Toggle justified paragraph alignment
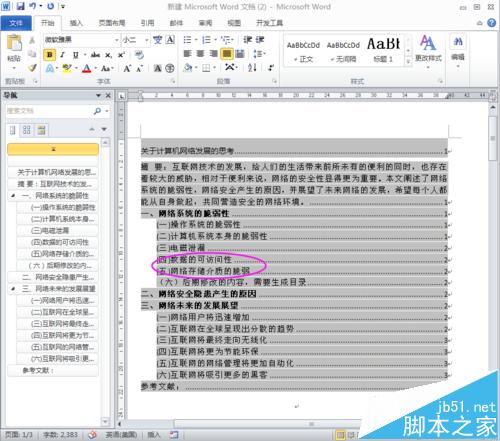Viewport: 500px width, 441px height. pos(226,54)
